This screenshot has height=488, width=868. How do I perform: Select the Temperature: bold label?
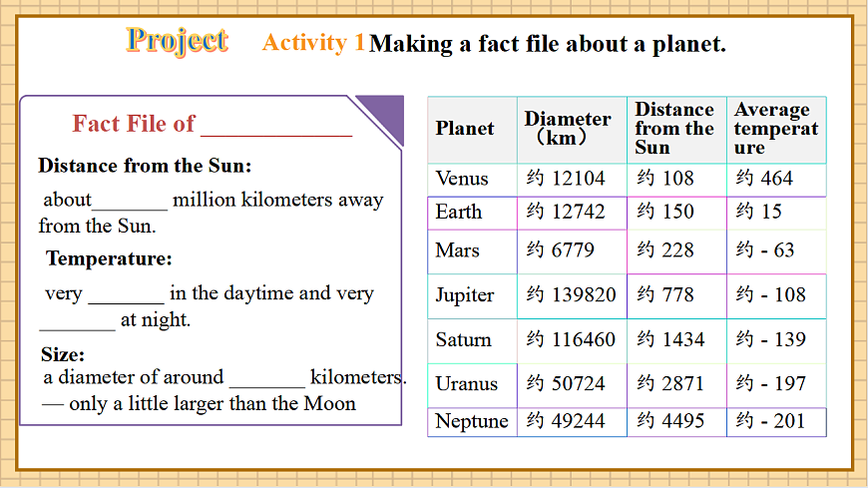(109, 259)
